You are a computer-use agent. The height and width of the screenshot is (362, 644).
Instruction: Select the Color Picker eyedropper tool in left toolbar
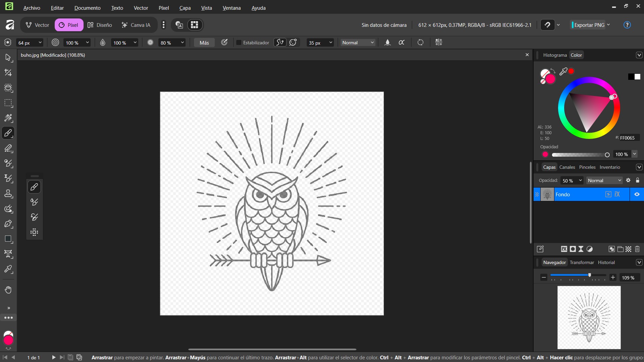(x=8, y=269)
